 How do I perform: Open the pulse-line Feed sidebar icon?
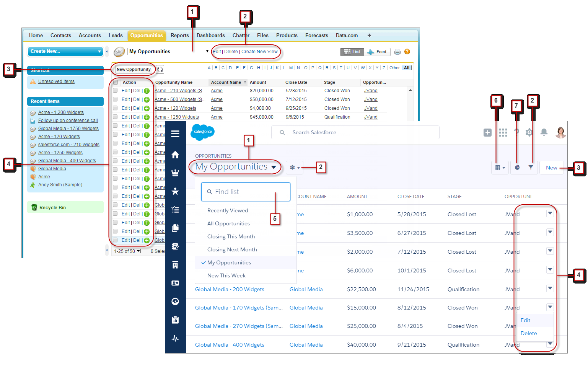pos(175,338)
